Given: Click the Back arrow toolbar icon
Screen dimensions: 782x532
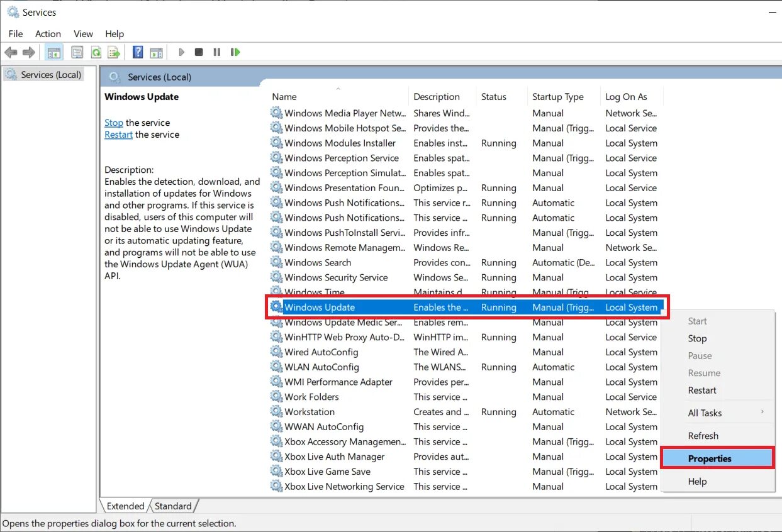Looking at the screenshot, I should point(11,52).
